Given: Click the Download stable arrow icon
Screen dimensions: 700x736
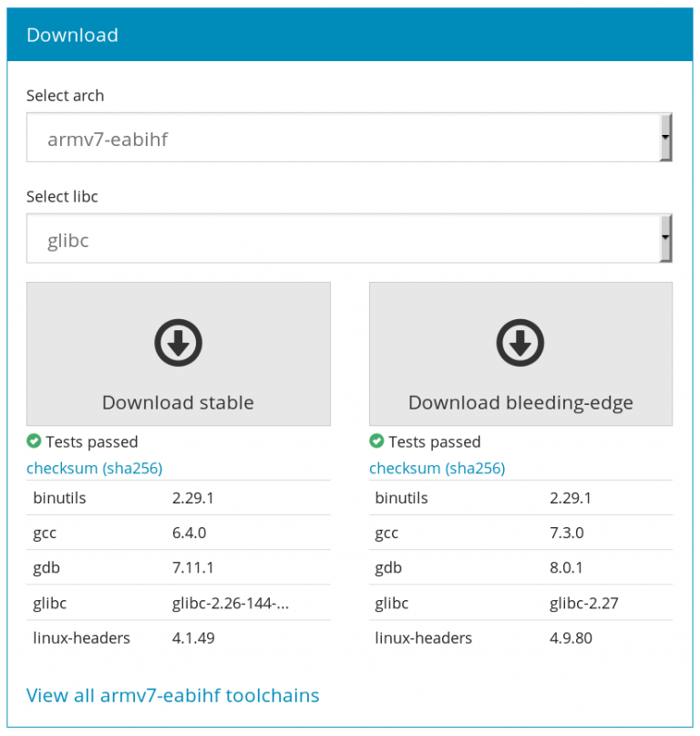Looking at the screenshot, I should [x=179, y=343].
